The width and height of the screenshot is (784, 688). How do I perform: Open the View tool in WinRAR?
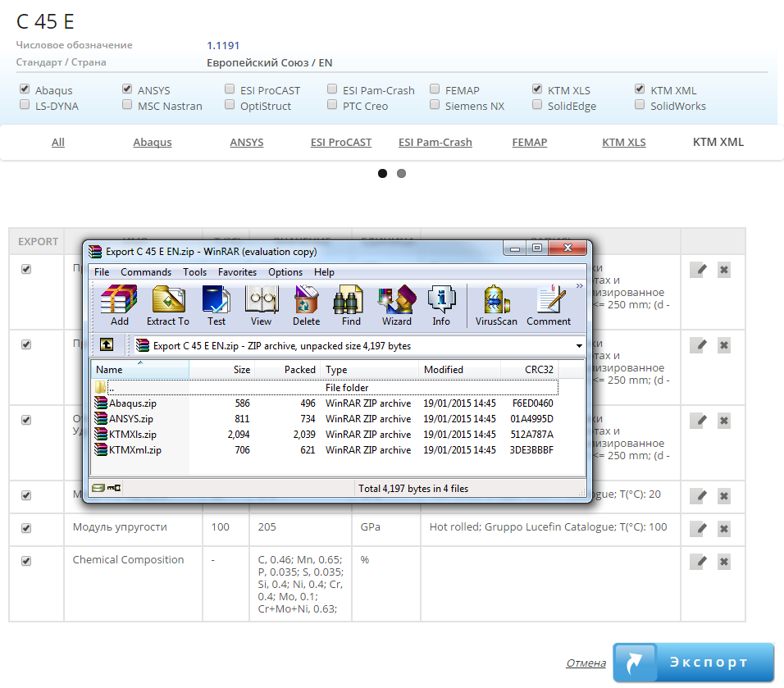point(261,305)
